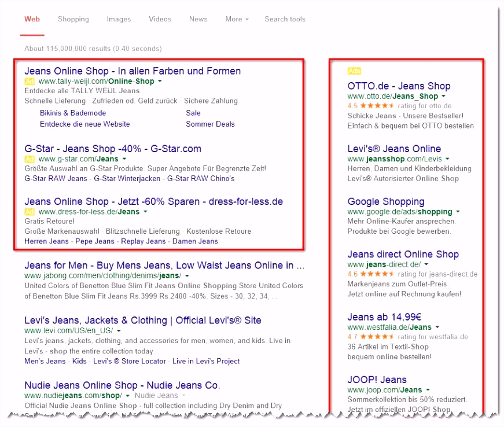The image size is (504, 427).
Task: Open the dropdown beside dress-for-less.de/Jeans
Action: point(146,212)
